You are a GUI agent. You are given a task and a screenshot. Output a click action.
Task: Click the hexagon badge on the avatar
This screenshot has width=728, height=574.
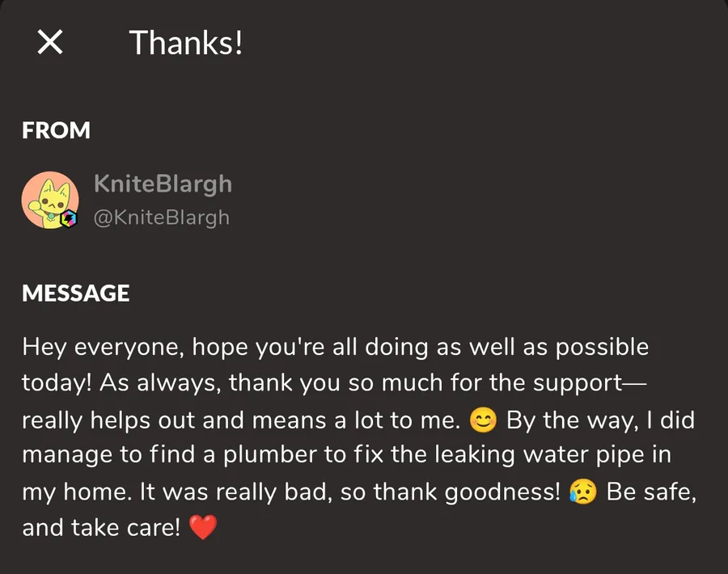click(x=69, y=218)
